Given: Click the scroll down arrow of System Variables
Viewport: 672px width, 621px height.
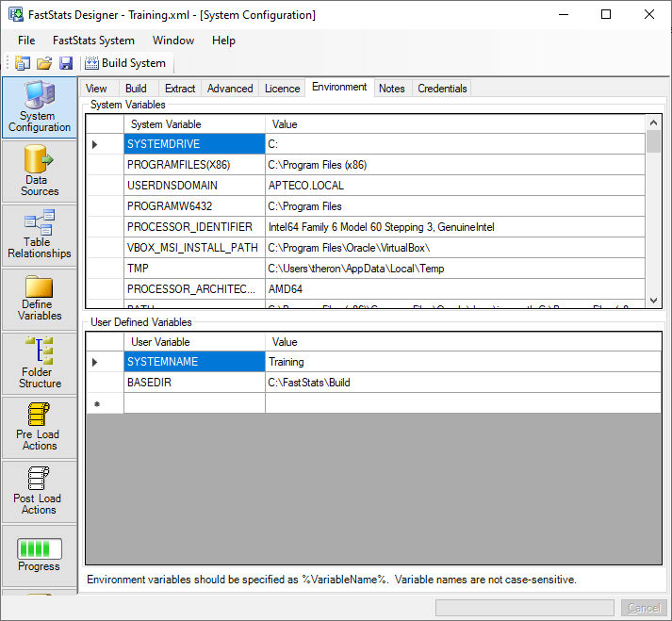Looking at the screenshot, I should [653, 301].
